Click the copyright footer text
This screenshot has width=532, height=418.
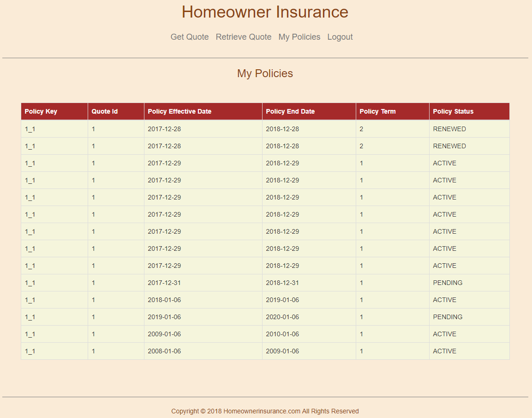[265, 411]
